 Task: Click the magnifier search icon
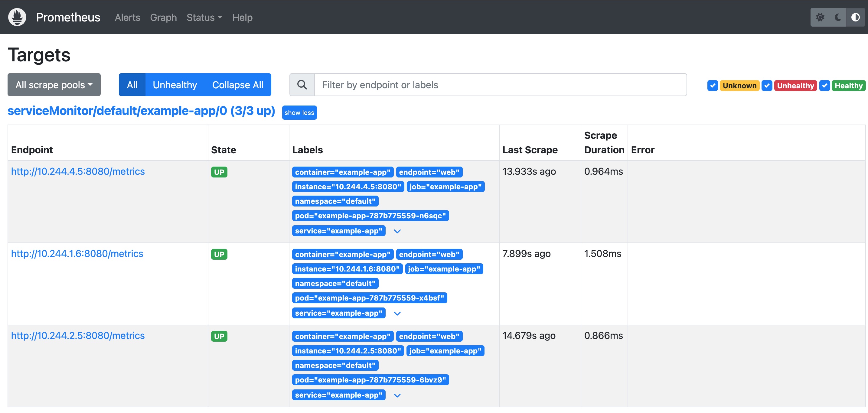tap(302, 85)
